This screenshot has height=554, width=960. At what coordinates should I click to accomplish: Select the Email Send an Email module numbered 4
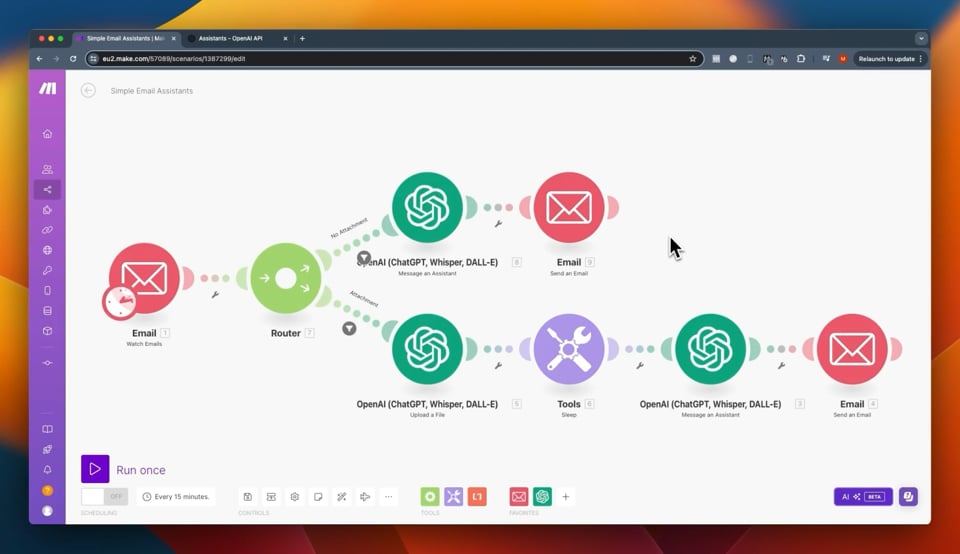point(852,350)
